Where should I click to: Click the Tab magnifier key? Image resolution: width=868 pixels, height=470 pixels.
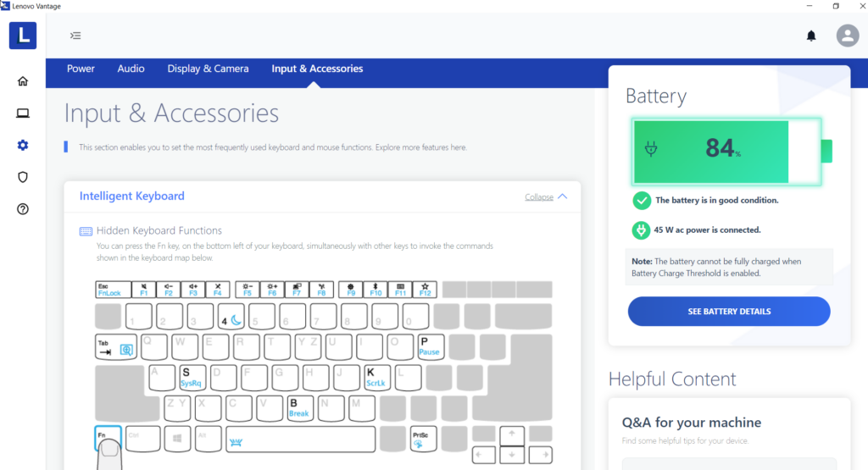pyautogui.click(x=115, y=347)
